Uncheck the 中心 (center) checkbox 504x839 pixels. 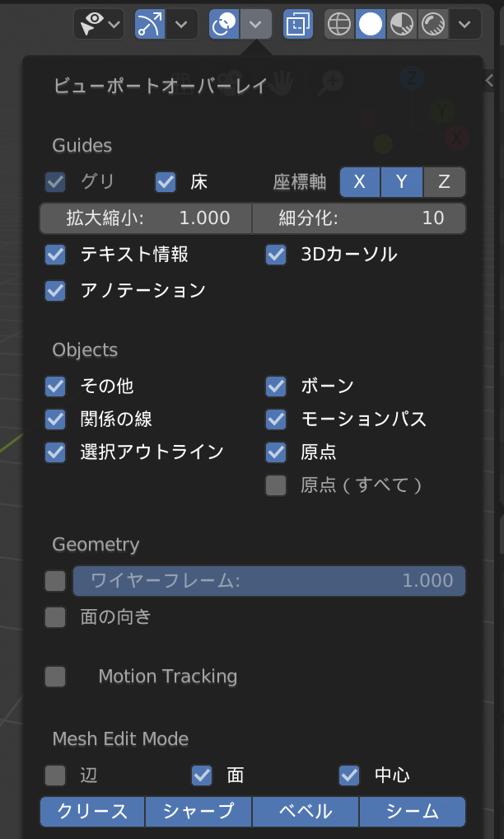[349, 776]
